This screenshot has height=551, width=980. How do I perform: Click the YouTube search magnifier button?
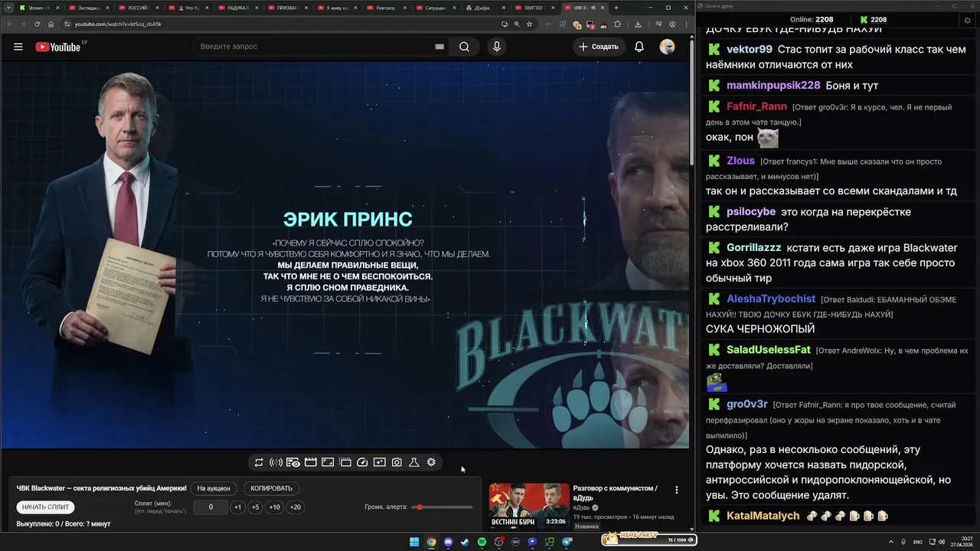coord(464,47)
